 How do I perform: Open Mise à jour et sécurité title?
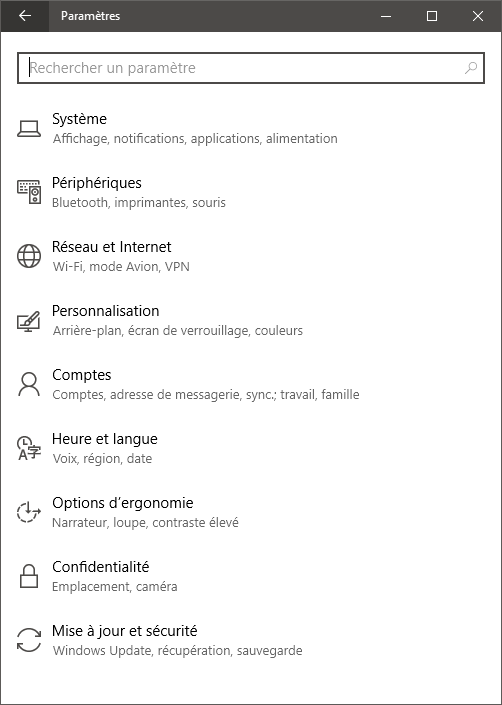(124, 631)
